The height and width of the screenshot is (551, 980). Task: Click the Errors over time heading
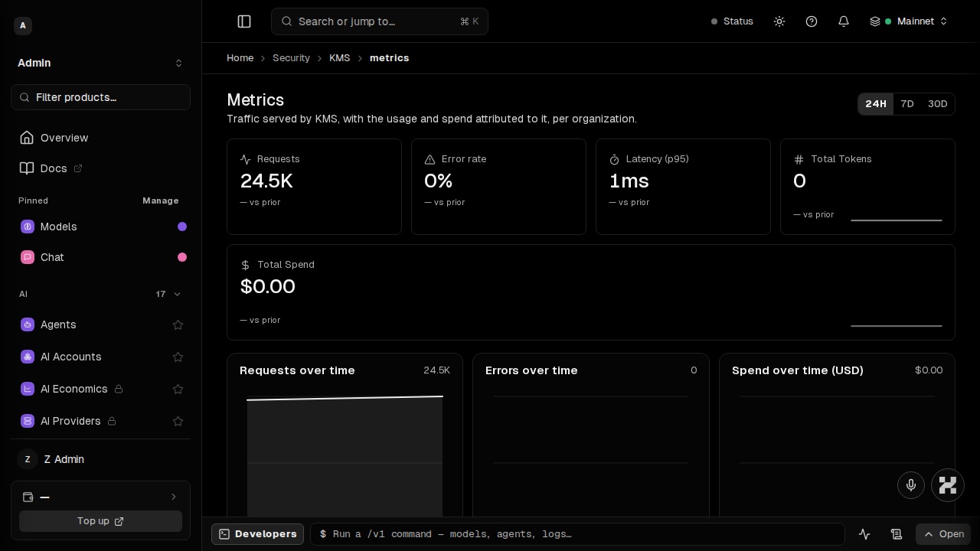[531, 370]
